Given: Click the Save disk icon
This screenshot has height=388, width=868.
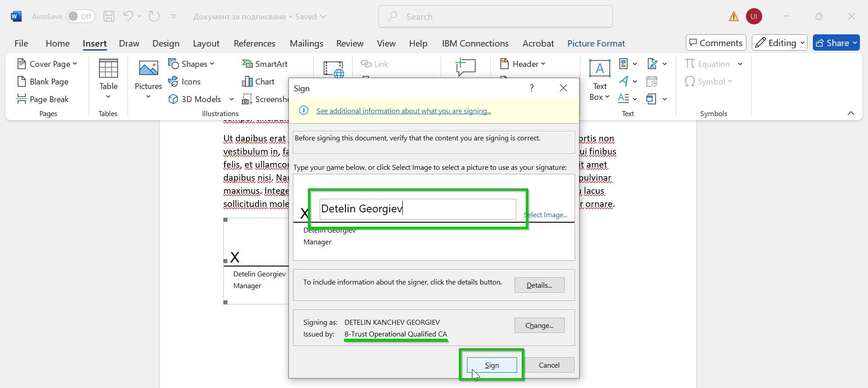Looking at the screenshot, I should [109, 16].
